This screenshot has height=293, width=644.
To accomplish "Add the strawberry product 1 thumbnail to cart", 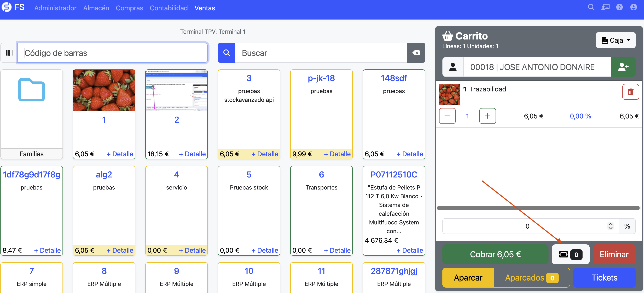I will pos(104,91).
